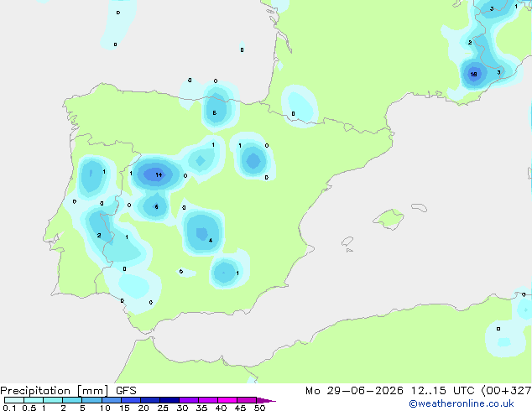Click the '14' precipitation value on the map
Viewport: 532px width, 411px height.
tap(159, 175)
